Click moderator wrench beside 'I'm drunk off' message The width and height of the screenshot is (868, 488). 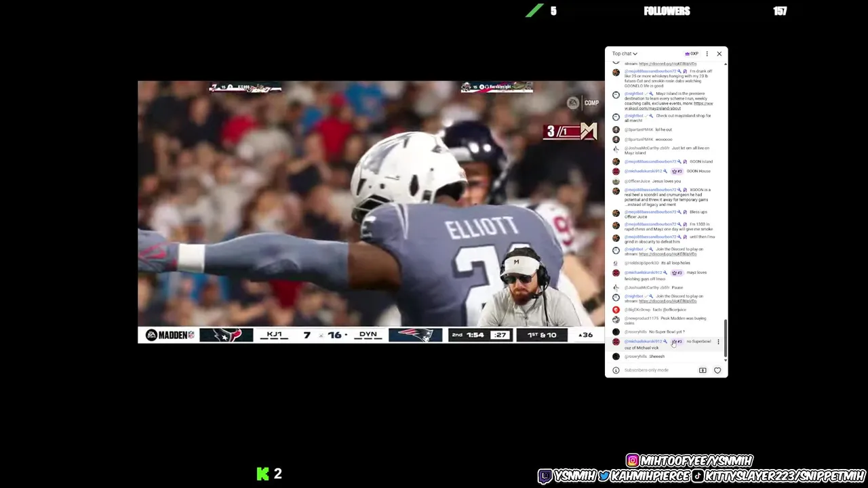(679, 71)
